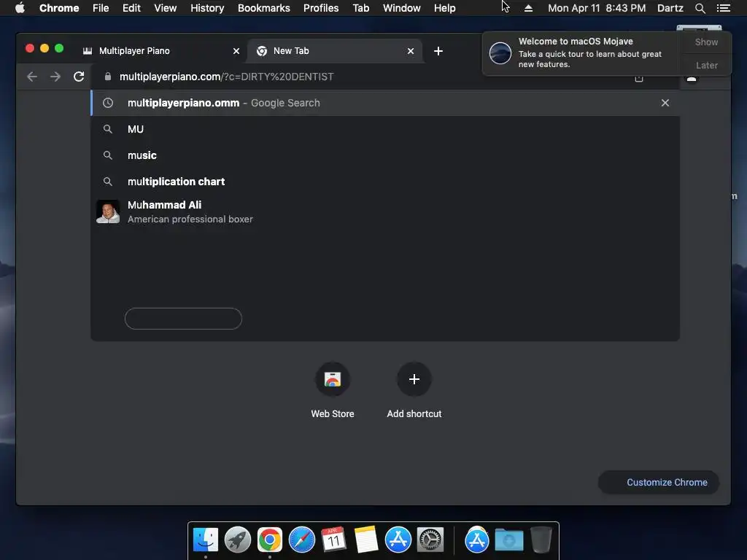Open the Help menu

click(x=444, y=8)
